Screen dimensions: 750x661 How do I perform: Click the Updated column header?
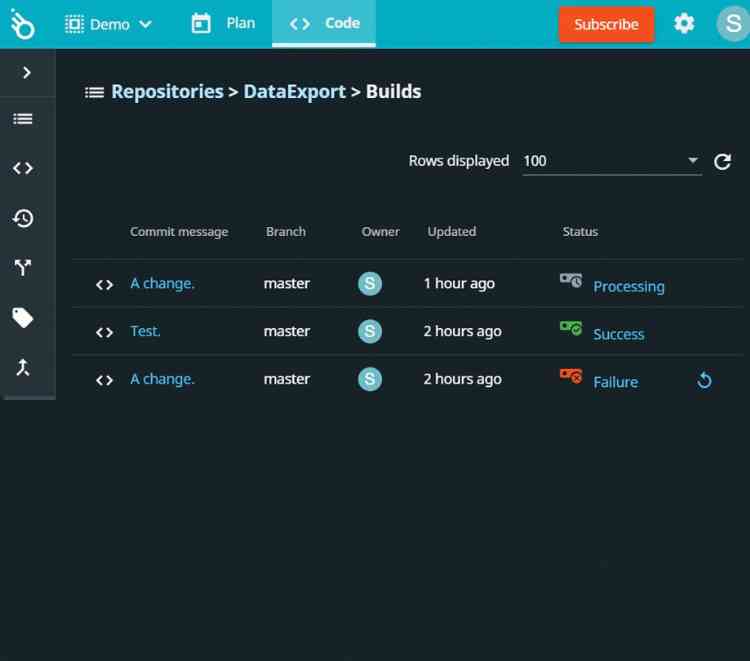pos(452,231)
